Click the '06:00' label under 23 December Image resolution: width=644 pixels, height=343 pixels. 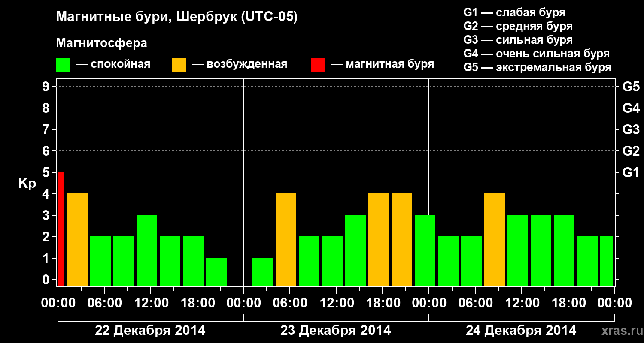point(290,303)
